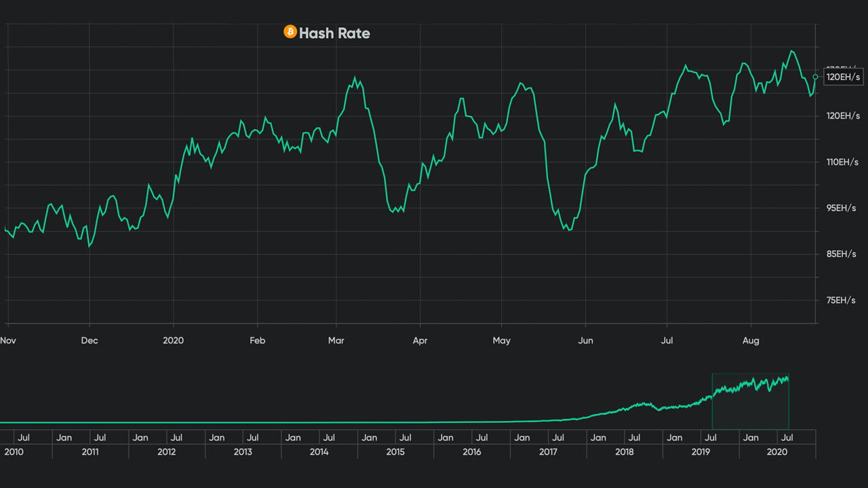868x488 pixels.
Task: Click the navigator range's right edge handle
Action: 789,401
